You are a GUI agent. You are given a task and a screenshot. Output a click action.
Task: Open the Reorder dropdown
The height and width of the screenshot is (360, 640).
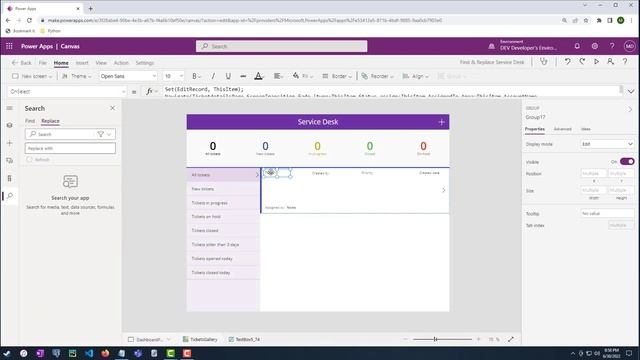(377, 76)
